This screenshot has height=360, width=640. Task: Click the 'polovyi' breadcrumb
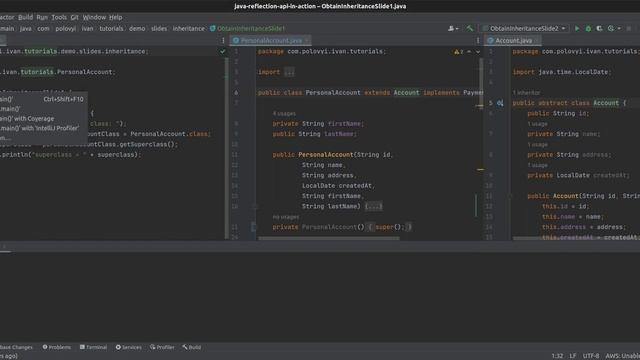[x=65, y=29]
